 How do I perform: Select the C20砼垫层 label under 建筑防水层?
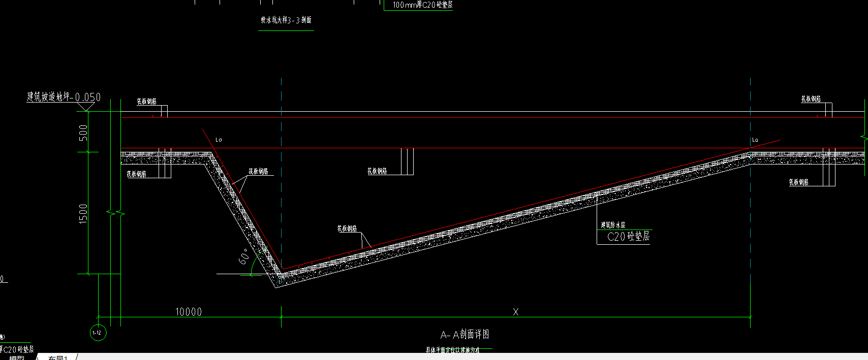629,236
